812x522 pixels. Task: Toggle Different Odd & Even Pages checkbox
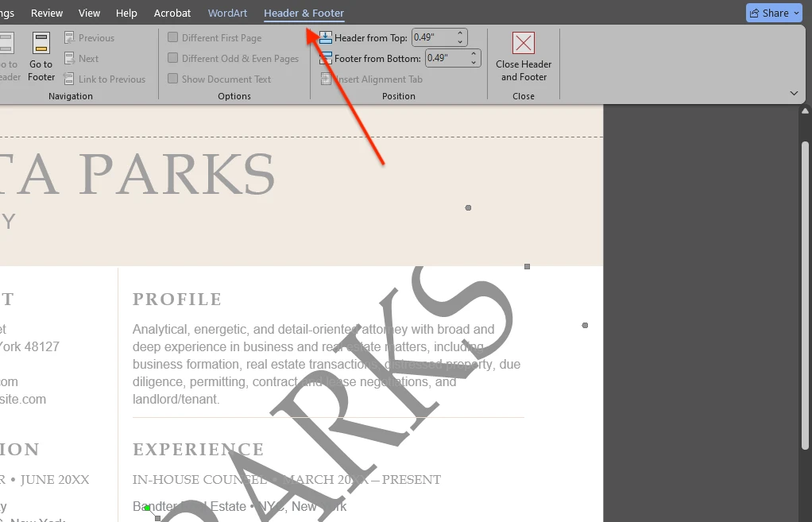pos(173,59)
